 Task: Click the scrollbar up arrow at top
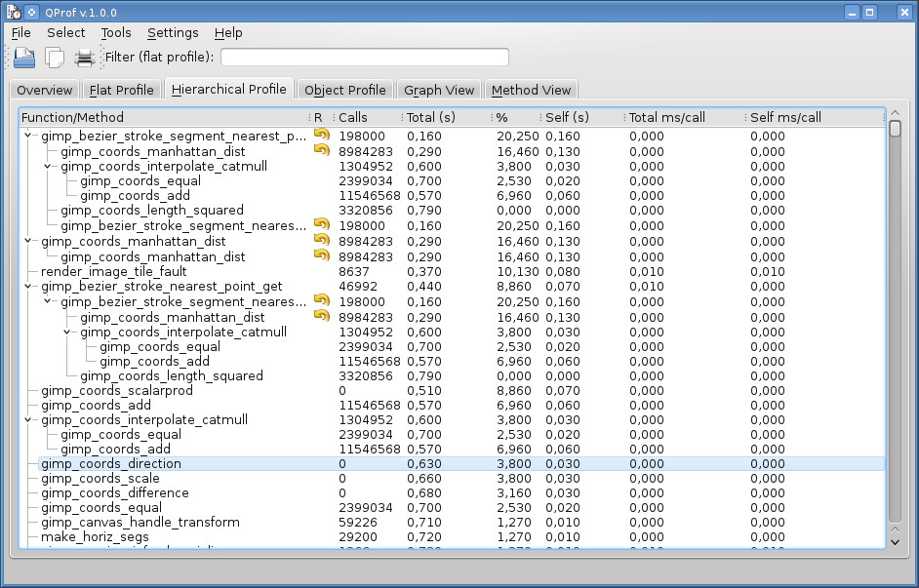895,113
